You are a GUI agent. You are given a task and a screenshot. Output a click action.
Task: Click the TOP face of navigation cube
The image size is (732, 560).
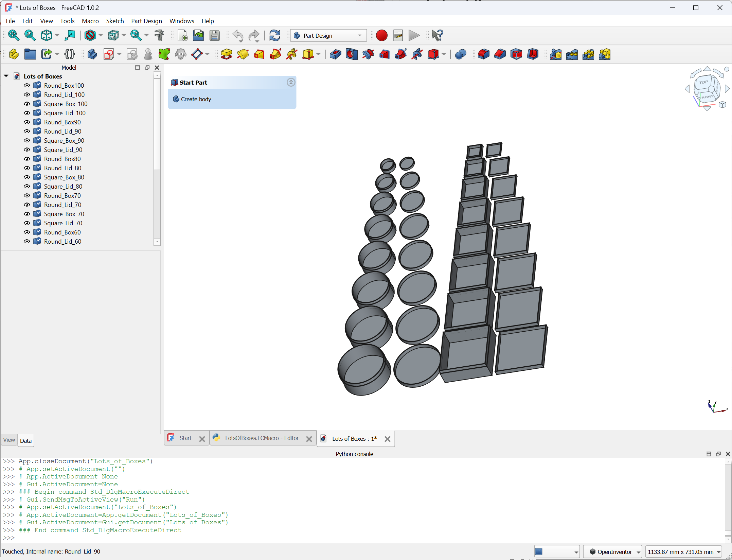(x=703, y=82)
